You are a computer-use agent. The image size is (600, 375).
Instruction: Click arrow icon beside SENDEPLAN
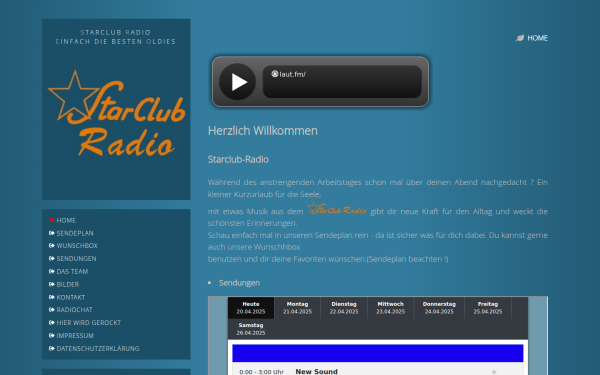pyautogui.click(x=52, y=233)
